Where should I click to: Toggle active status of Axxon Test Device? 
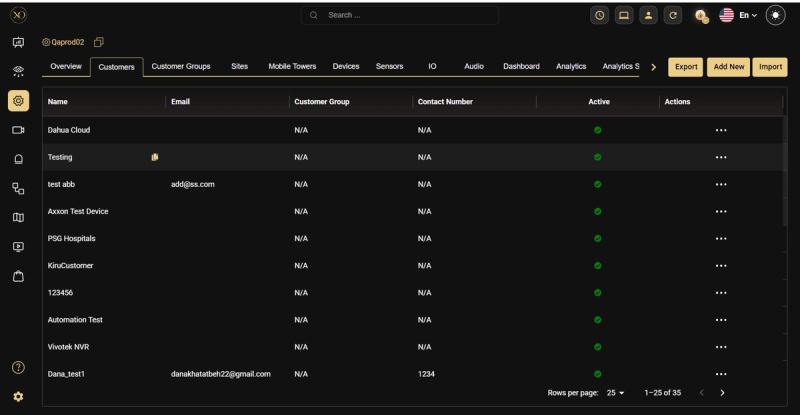tap(597, 211)
